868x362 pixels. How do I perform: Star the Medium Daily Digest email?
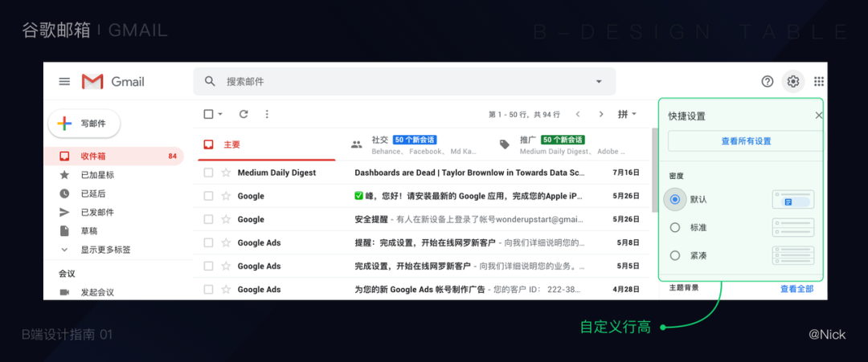tap(225, 173)
